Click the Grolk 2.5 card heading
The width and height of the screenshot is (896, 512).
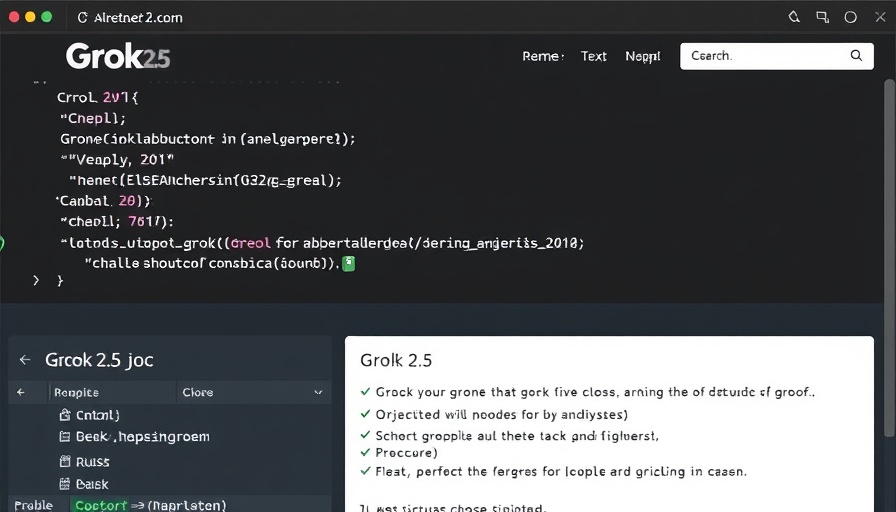click(396, 361)
